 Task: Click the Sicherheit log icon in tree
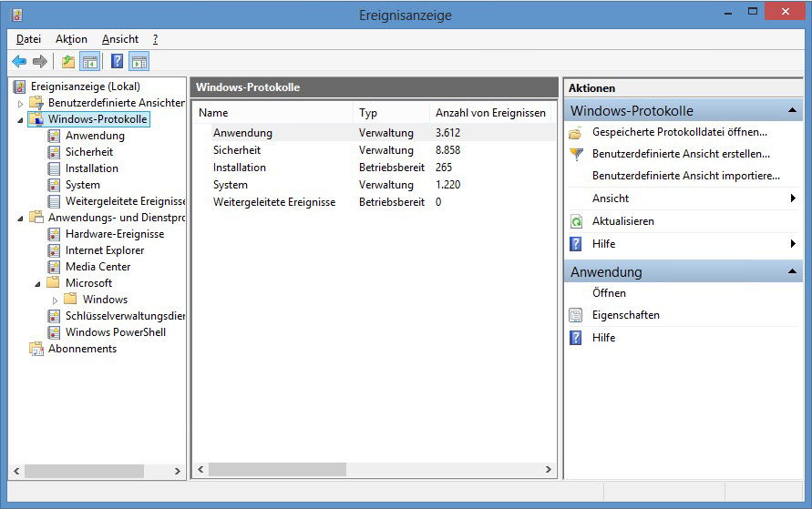pos(54,152)
